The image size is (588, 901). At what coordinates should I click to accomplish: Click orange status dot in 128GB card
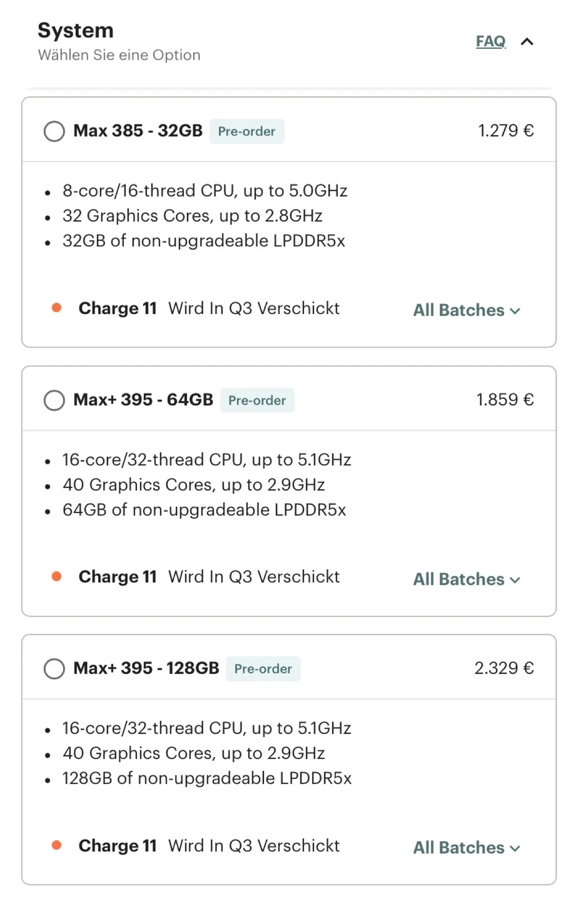[56, 845]
